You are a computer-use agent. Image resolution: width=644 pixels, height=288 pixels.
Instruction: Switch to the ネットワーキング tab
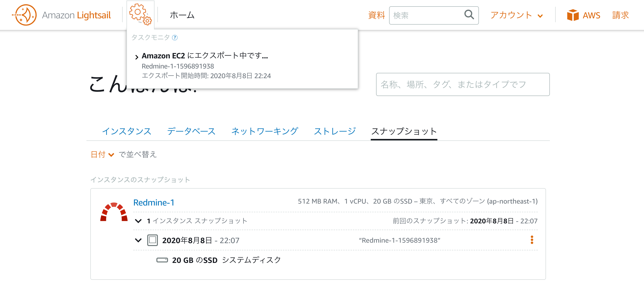click(265, 131)
